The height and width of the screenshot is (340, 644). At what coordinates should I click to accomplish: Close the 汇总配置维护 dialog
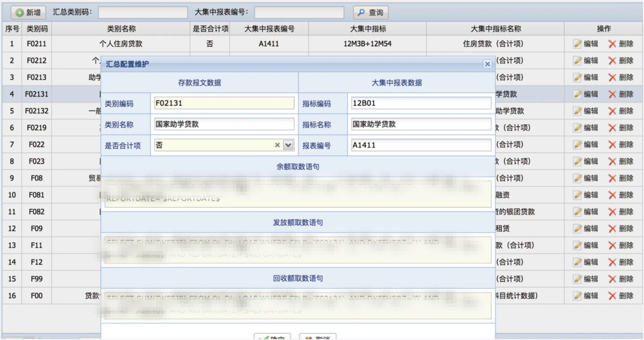[x=487, y=64]
